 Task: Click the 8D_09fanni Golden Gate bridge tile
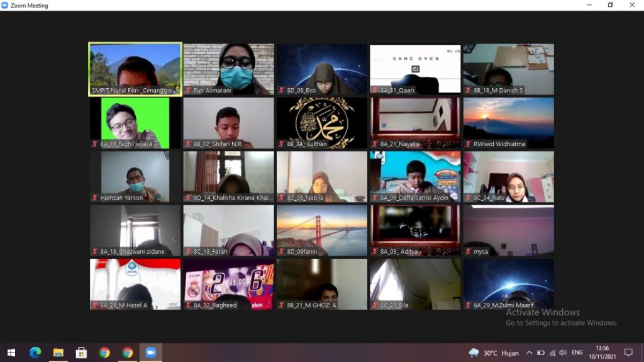click(x=322, y=230)
